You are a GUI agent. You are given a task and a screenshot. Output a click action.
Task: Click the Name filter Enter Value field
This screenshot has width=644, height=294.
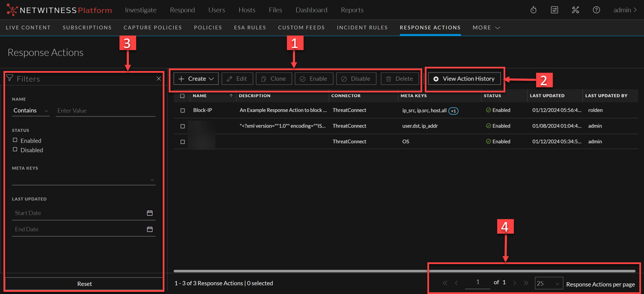[x=105, y=111]
